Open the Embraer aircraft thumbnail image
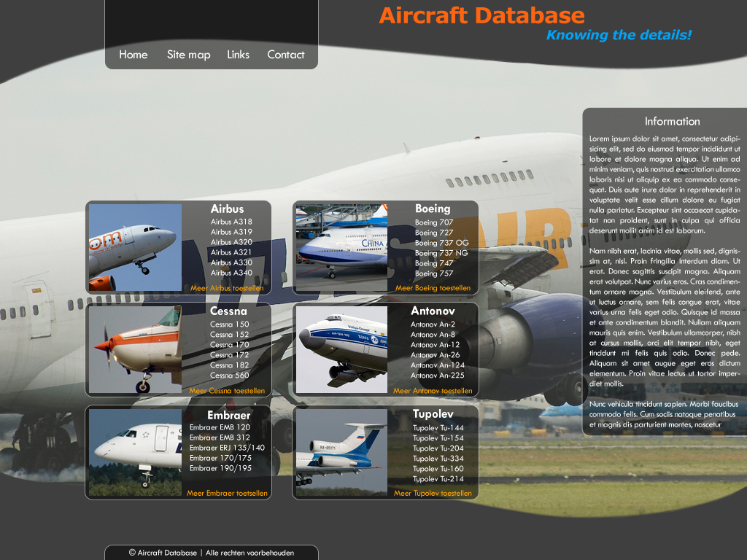This screenshot has height=560, width=747. (135, 452)
